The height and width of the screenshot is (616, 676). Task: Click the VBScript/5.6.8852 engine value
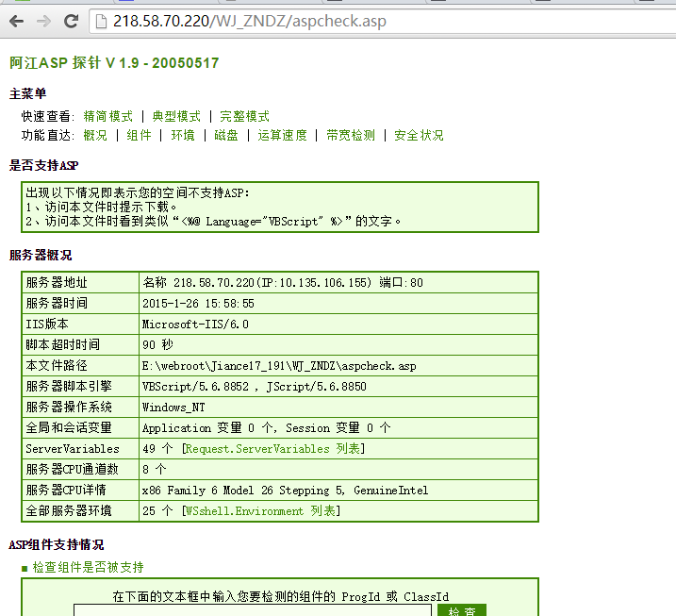[x=255, y=386]
